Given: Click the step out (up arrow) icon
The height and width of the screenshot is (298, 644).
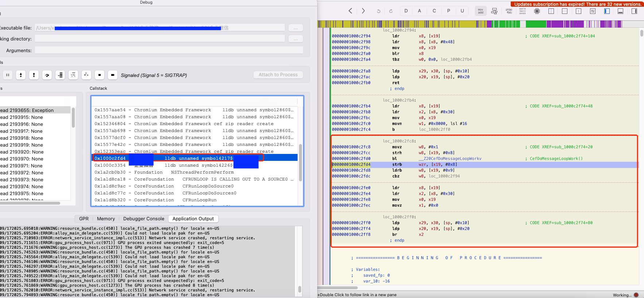Looking at the screenshot, I should 34,75.
